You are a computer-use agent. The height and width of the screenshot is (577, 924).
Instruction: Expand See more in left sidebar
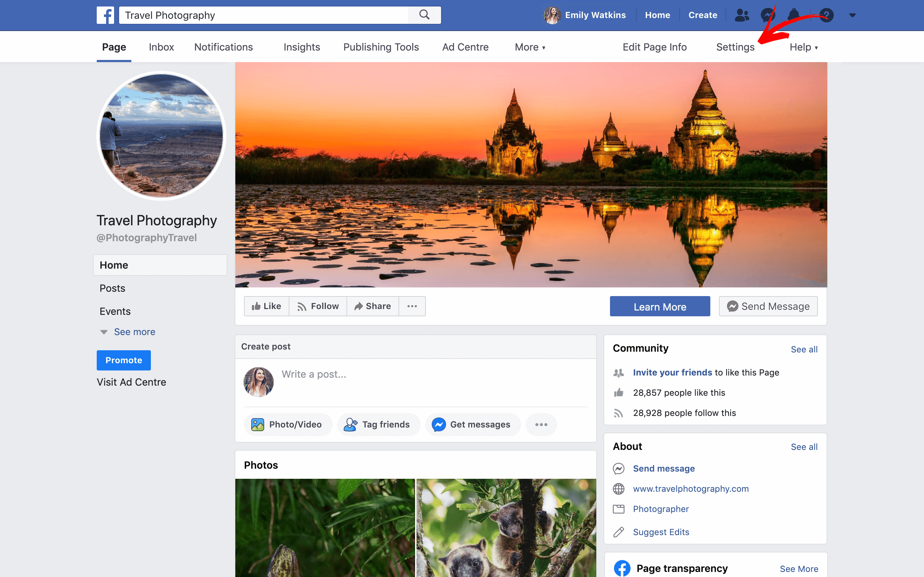[x=134, y=331]
